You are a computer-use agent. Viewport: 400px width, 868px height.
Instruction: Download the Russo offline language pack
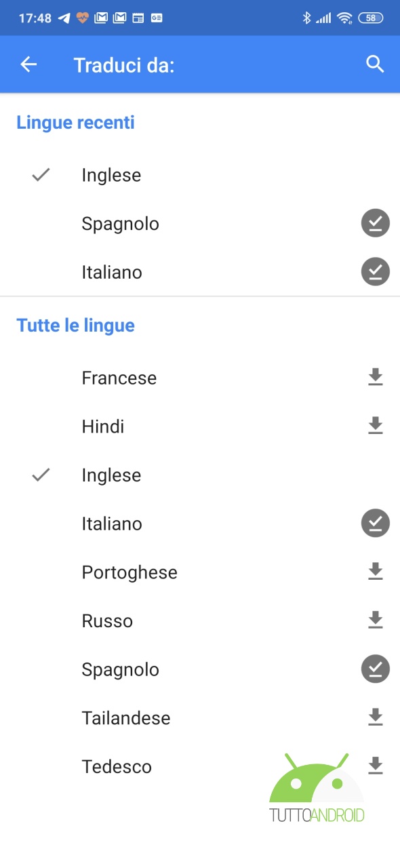[376, 620]
